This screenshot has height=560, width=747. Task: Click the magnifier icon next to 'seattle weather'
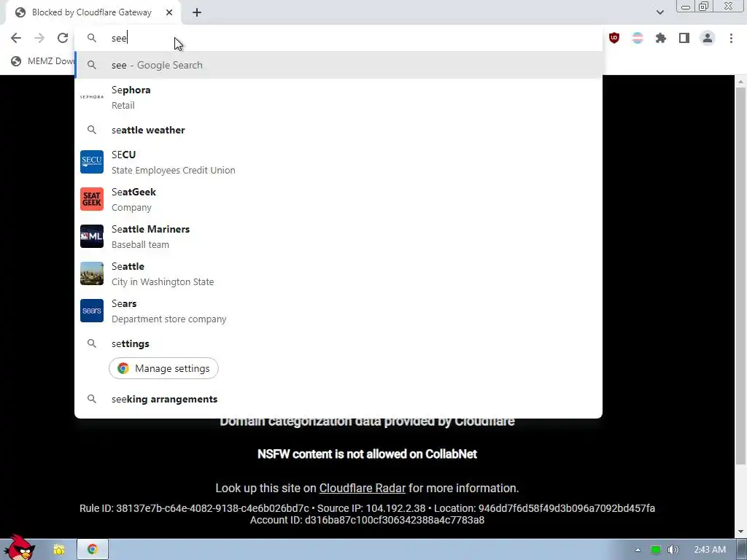tap(92, 130)
